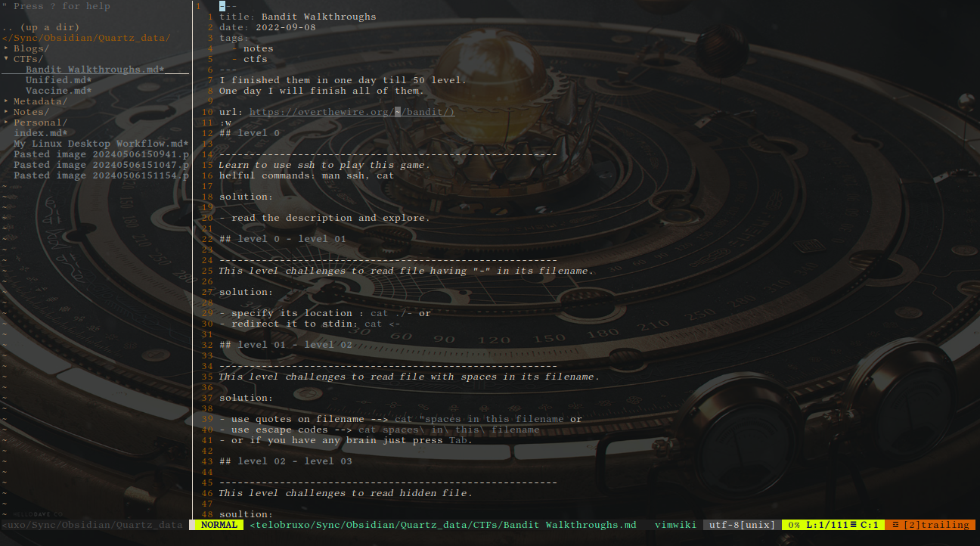Screen dimensions: 980x546
Task: Place cursor on 'title: Bandit Walkthroughs' line
Action: [x=298, y=17]
